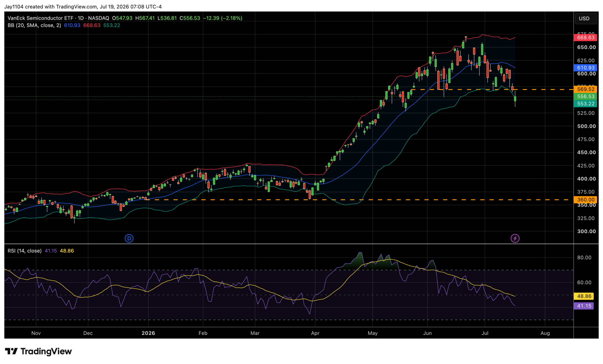Click the Open value O547.93

pyautogui.click(x=122, y=18)
